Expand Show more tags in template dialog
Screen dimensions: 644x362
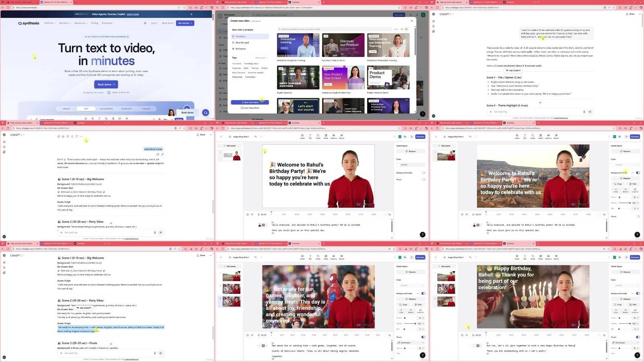[x=261, y=58]
